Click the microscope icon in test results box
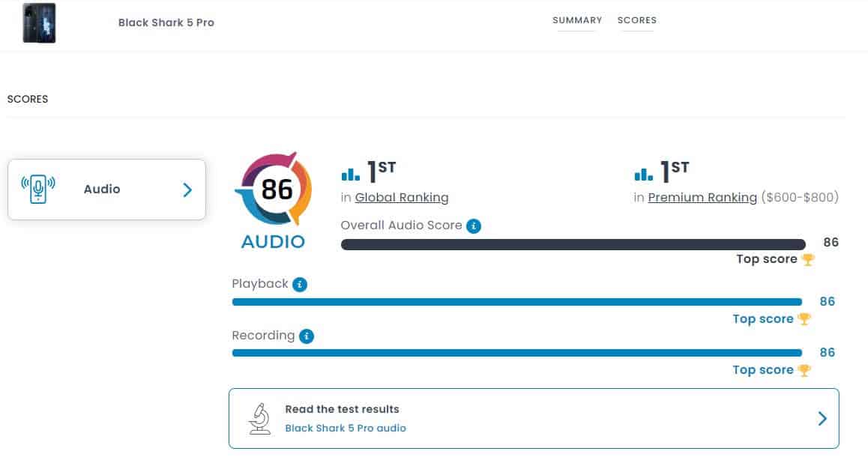Screen dimensions: 868x475 (x=259, y=419)
